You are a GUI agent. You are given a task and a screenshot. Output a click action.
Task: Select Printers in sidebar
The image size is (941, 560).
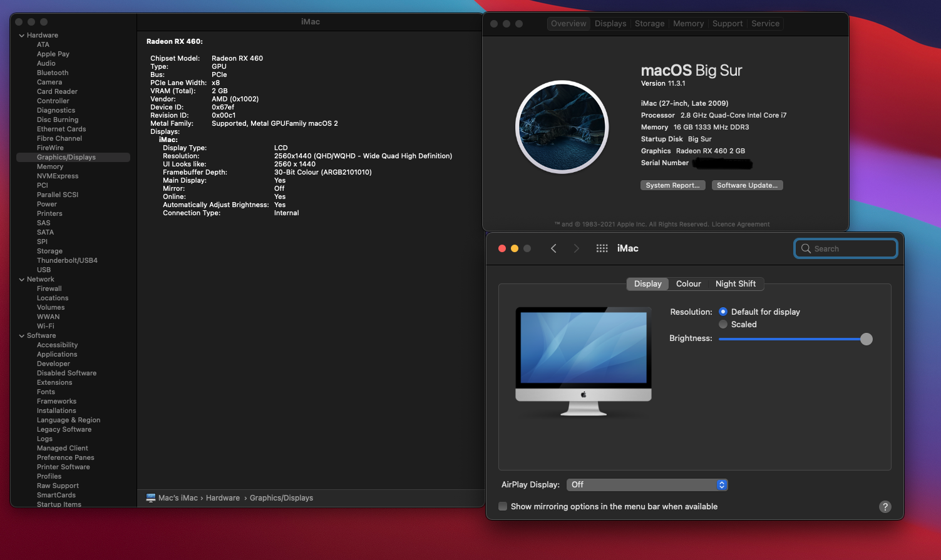49,214
